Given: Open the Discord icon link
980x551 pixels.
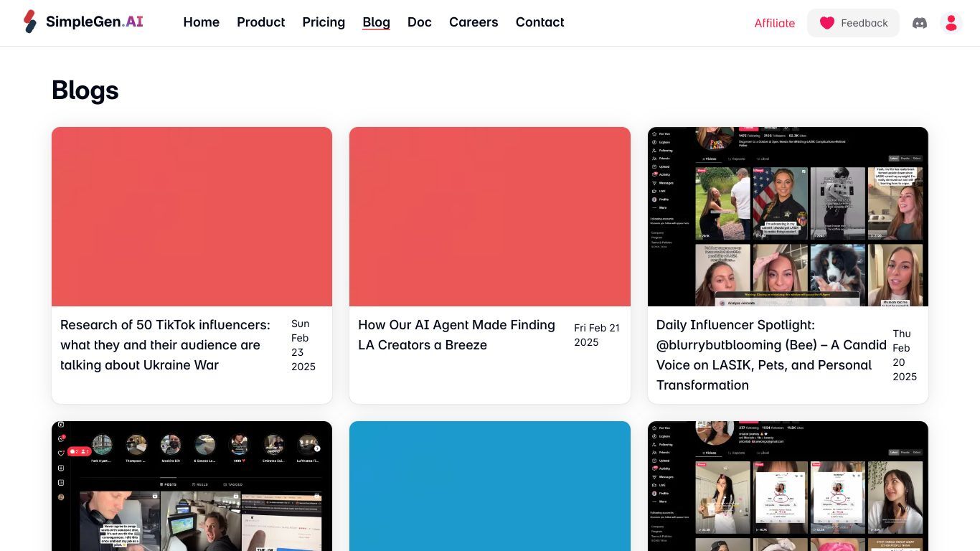Looking at the screenshot, I should pos(919,23).
